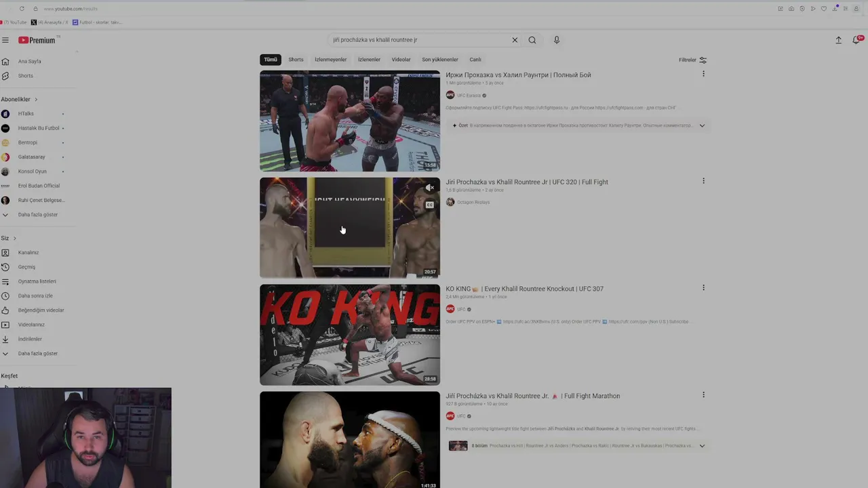This screenshot has width=868, height=488.
Task: Click the search box with prochazka query
Action: point(419,40)
